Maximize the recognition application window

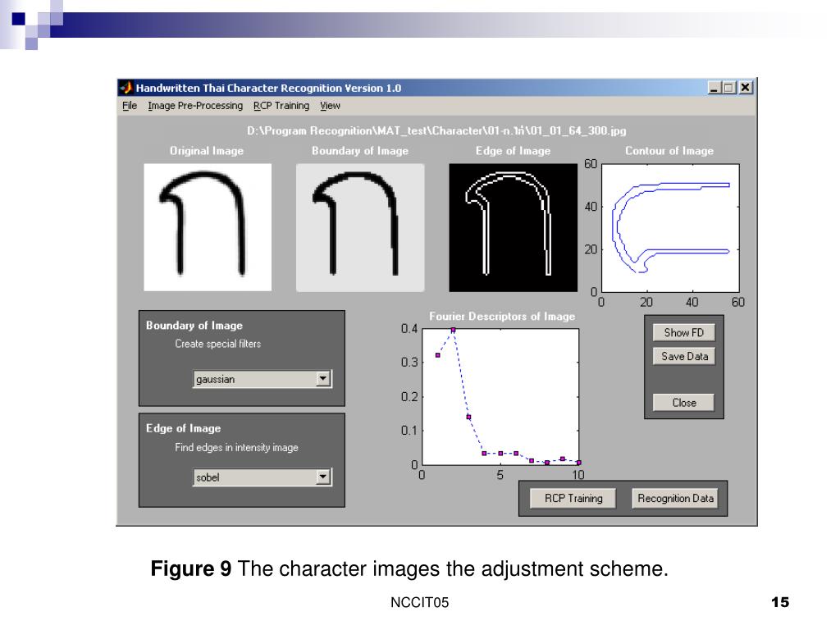(728, 87)
